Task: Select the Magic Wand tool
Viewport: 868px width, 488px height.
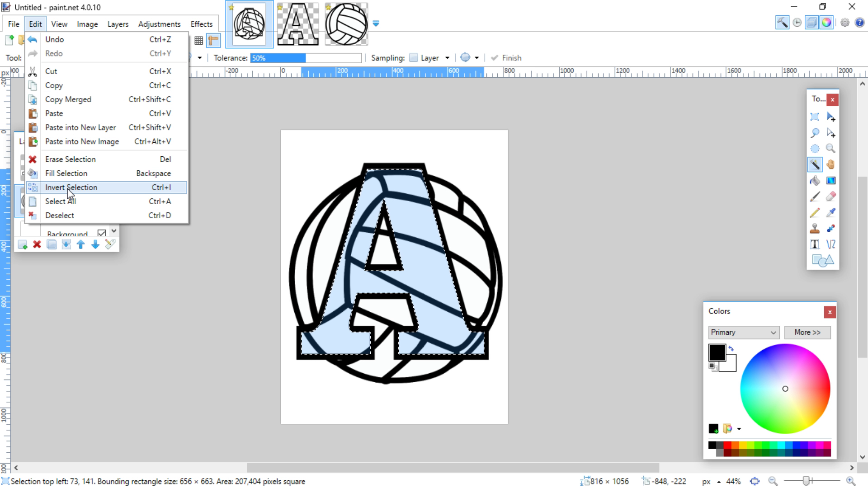Action: click(815, 164)
